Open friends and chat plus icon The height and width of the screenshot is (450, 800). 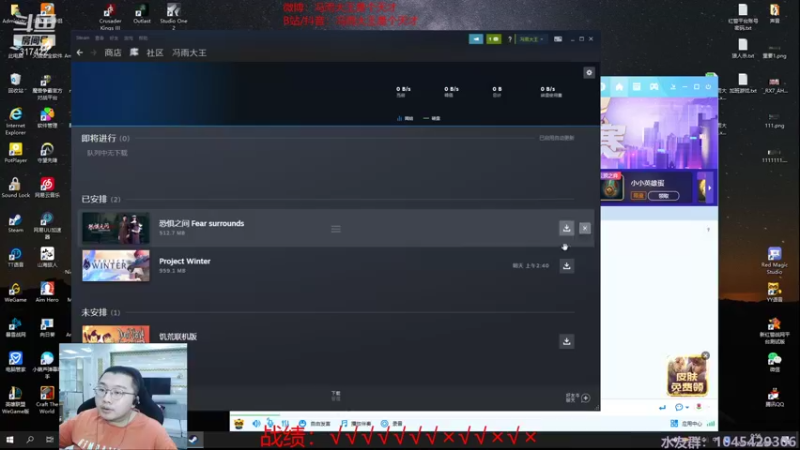pos(585,398)
